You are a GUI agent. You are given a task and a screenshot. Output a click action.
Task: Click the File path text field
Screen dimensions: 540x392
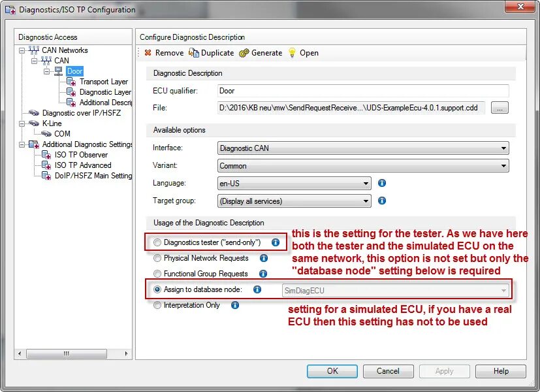[x=351, y=108]
